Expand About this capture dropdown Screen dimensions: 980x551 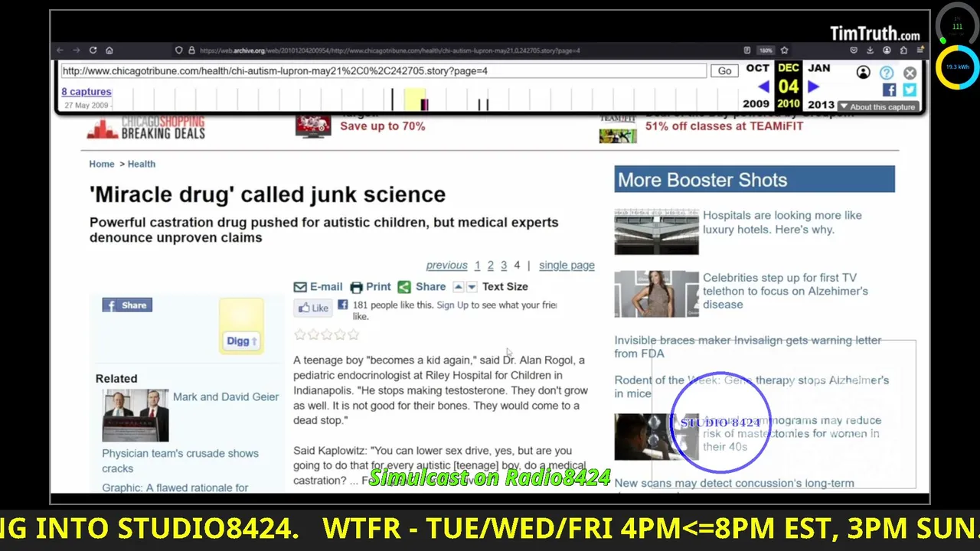877,107
